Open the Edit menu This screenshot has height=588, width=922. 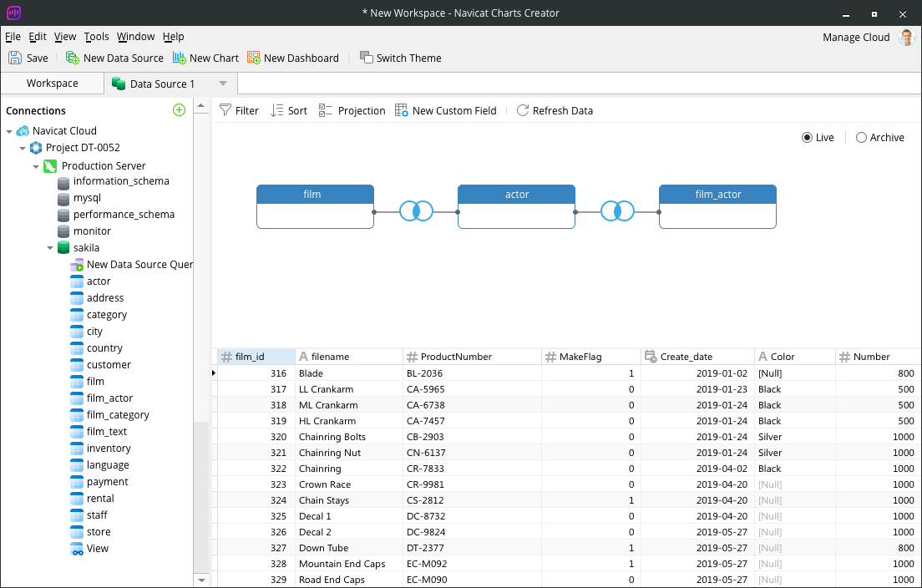pyautogui.click(x=38, y=37)
